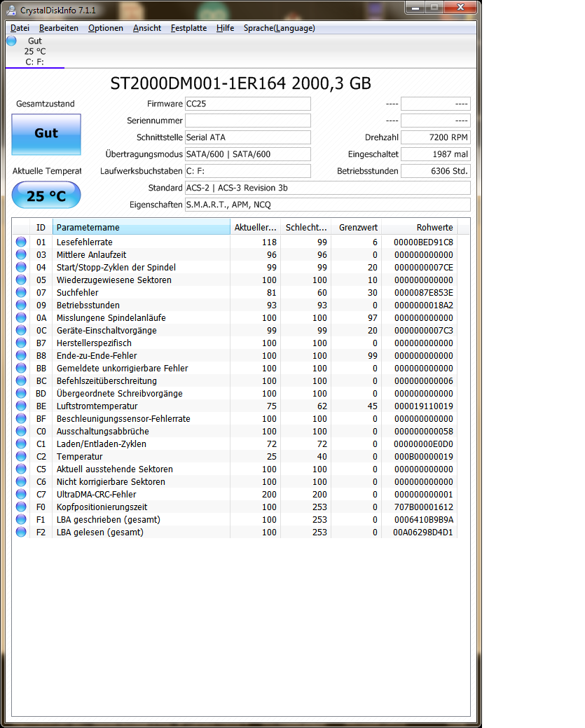Image resolution: width=585 pixels, height=728 pixels.
Task: Click status orb for attribute 09 Betriebsstunden
Action: point(21,305)
